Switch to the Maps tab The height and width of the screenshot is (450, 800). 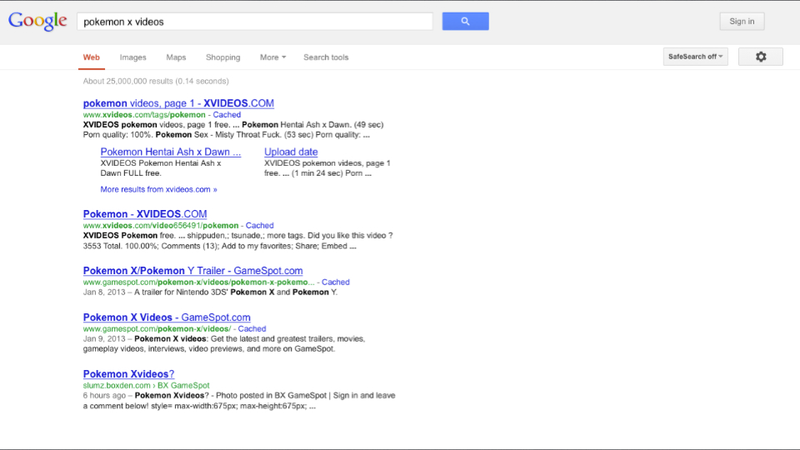point(176,57)
